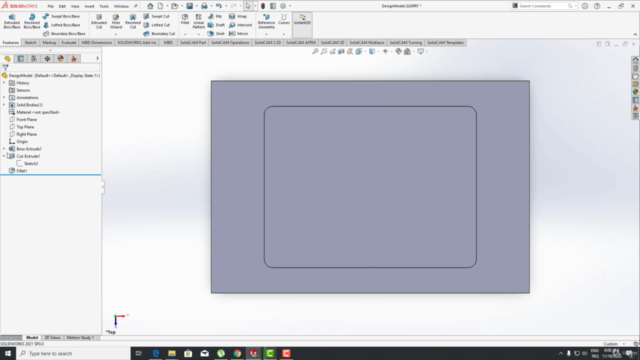Switch to SolidCAM Operations tab
This screenshot has height=360, width=640.
pos(230,42)
